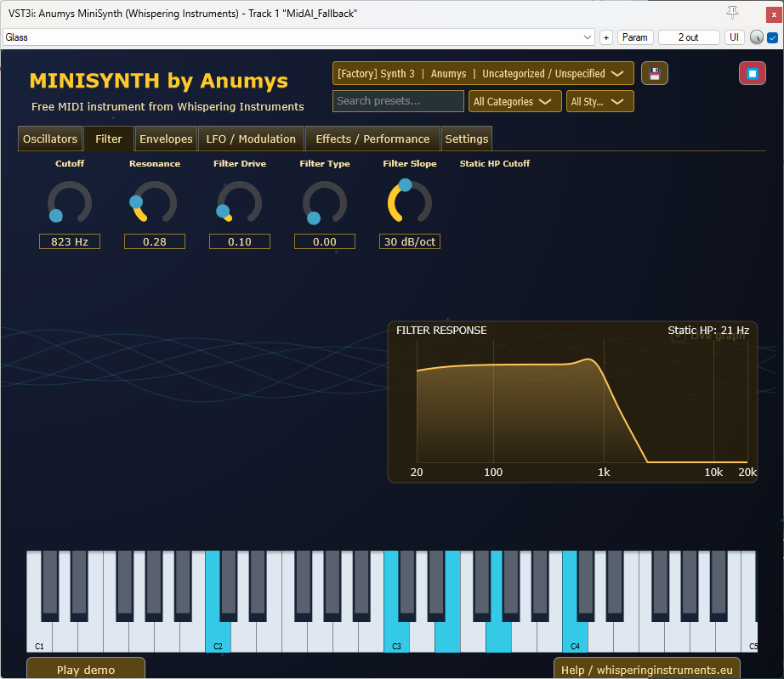Click into the Search presets field
This screenshot has width=784, height=679.
[398, 101]
